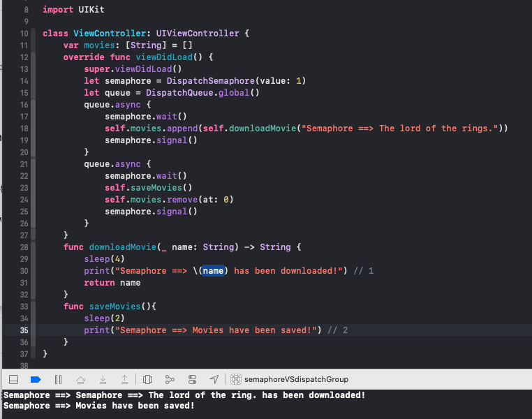Click line number 35 in gutter
Image resolution: width=532 pixels, height=419 pixels.
[x=24, y=330]
